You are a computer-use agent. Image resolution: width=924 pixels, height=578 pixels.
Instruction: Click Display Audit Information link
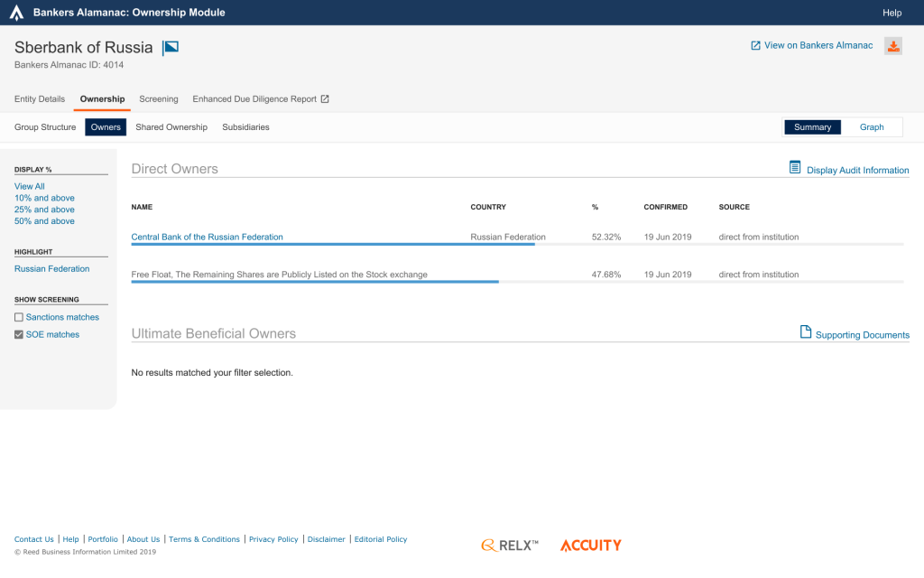[857, 171]
